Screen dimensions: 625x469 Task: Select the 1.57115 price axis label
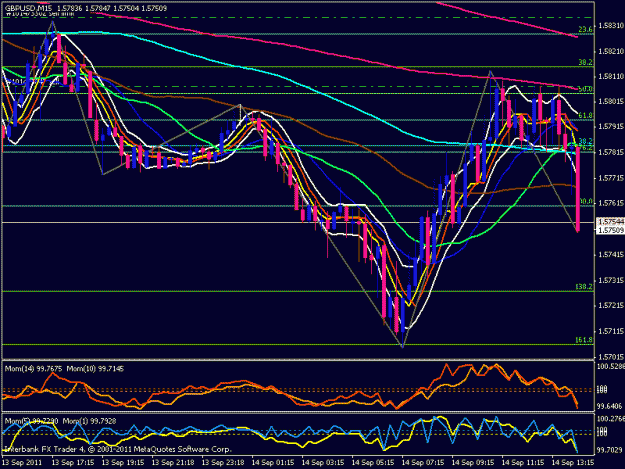[611, 331]
